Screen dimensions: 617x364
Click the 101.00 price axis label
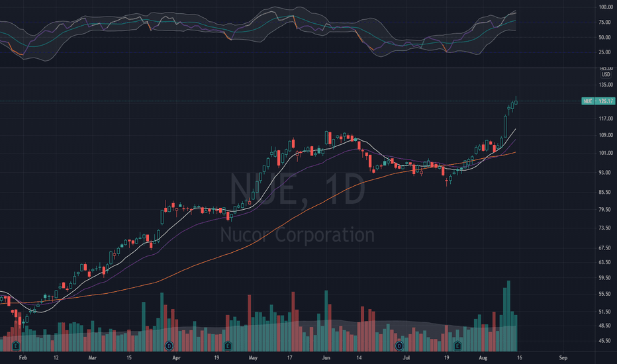[606, 153]
